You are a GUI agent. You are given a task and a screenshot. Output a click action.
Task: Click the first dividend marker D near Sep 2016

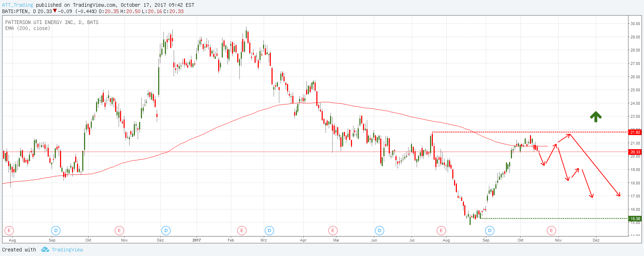click(x=56, y=231)
